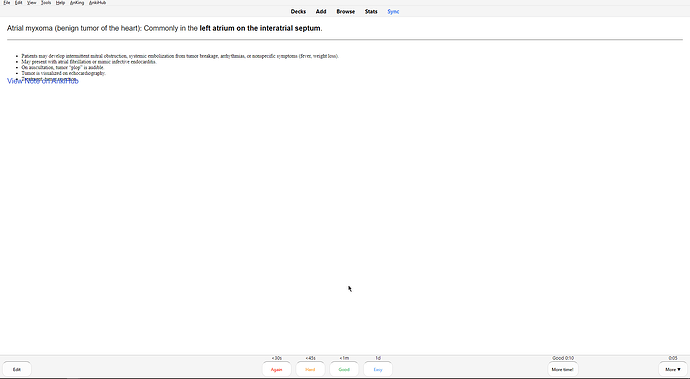Open the Browse card browser

coord(345,11)
